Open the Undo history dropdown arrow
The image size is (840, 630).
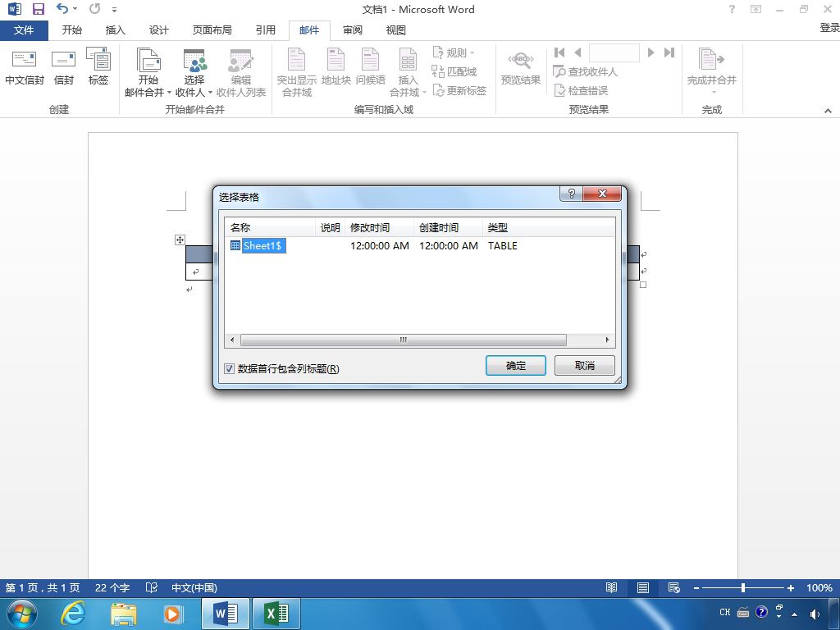pos(75,9)
